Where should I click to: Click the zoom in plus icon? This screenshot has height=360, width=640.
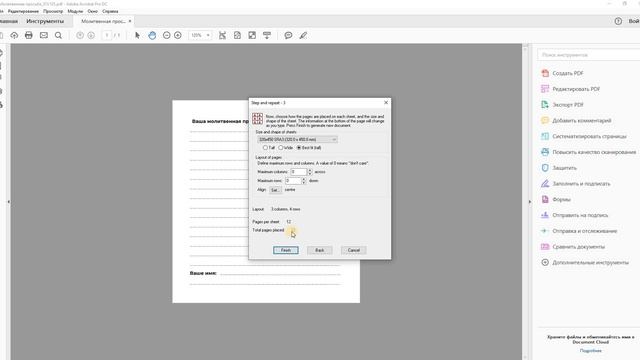tap(178, 36)
